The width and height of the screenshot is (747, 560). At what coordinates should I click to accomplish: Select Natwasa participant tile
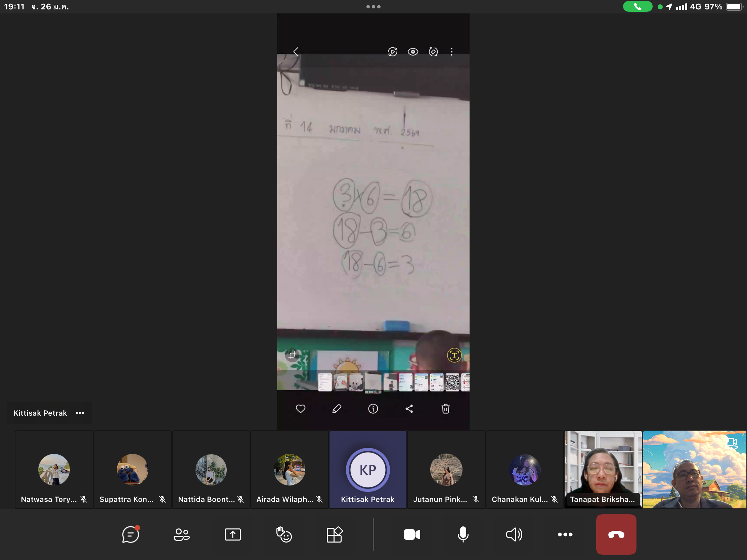(54, 470)
